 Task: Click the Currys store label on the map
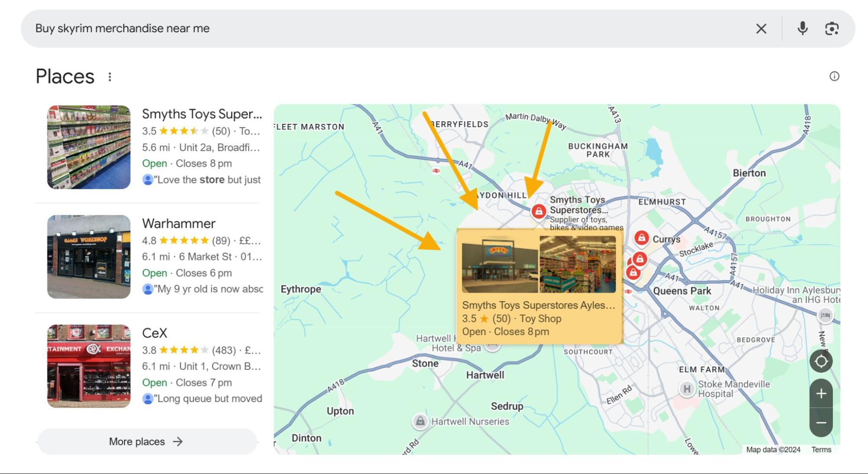pyautogui.click(x=666, y=239)
